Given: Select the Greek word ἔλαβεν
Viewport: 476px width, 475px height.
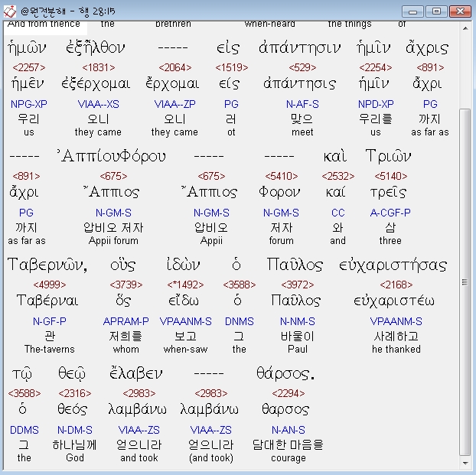Looking at the screenshot, I should [136, 373].
